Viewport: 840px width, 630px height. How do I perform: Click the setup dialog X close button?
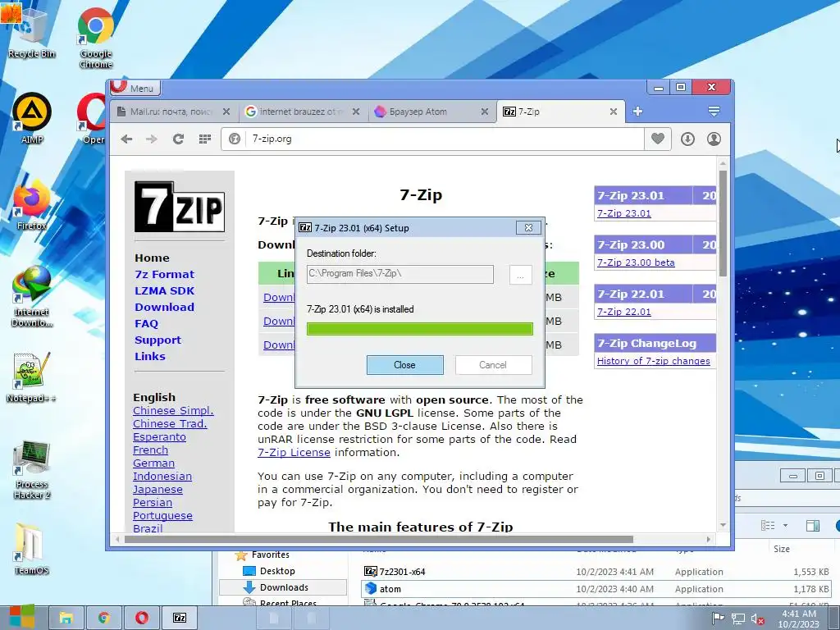pyautogui.click(x=528, y=228)
